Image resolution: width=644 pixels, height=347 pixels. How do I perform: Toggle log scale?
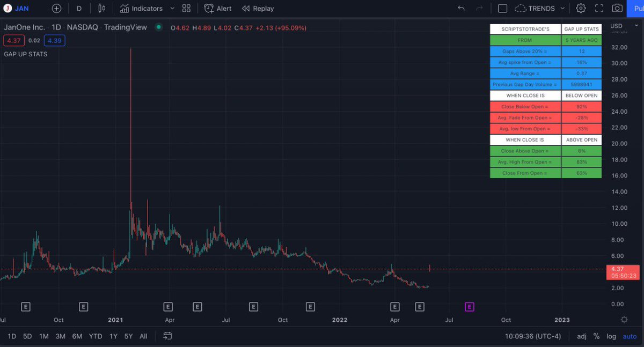611,336
